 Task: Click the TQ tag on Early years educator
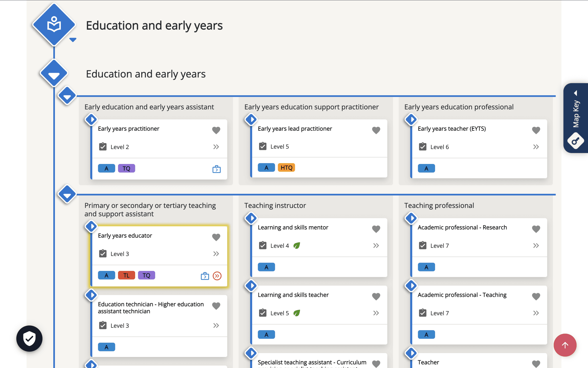[146, 275]
